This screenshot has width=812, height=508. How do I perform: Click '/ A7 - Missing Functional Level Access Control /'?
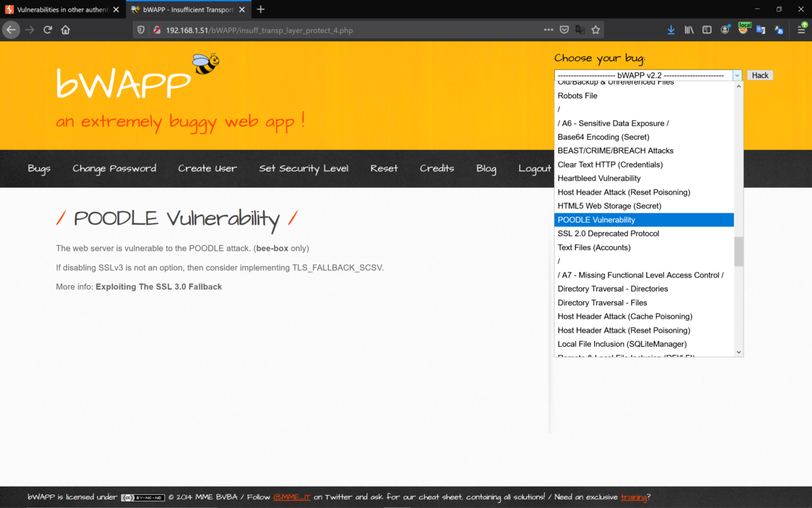pyautogui.click(x=644, y=275)
